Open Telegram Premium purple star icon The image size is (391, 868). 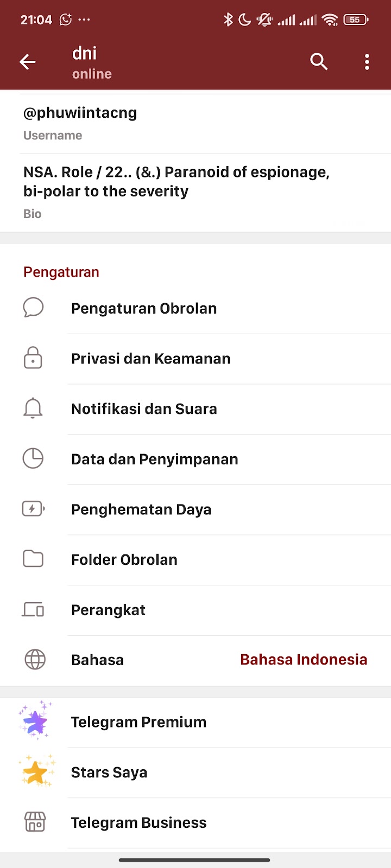[x=36, y=722]
